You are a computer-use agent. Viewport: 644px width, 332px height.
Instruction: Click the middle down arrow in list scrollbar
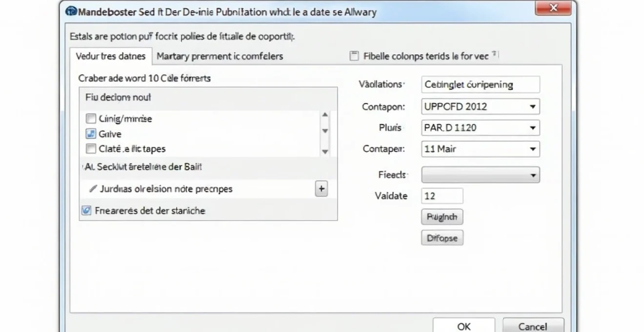pyautogui.click(x=325, y=131)
